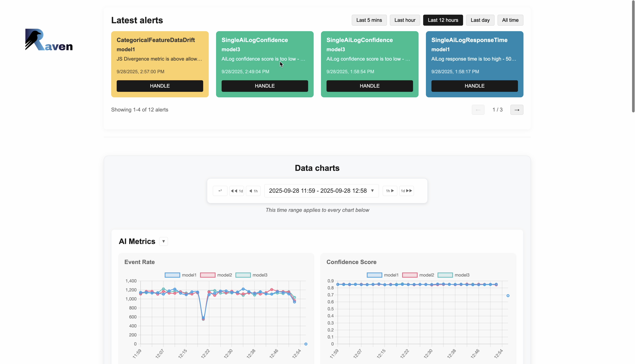Select the All time filter
Image resolution: width=635 pixels, height=364 pixels.
pyautogui.click(x=510, y=20)
